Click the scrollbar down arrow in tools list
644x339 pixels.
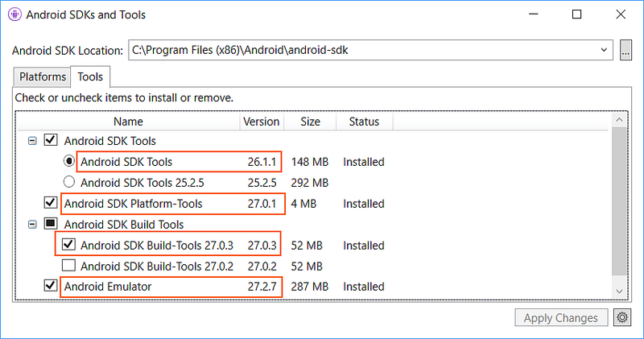[x=619, y=290]
